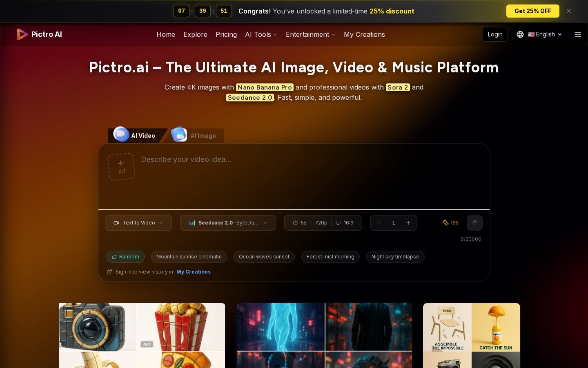The width and height of the screenshot is (588, 368).
Task: Click the AI Video camera icon
Action: (x=121, y=134)
